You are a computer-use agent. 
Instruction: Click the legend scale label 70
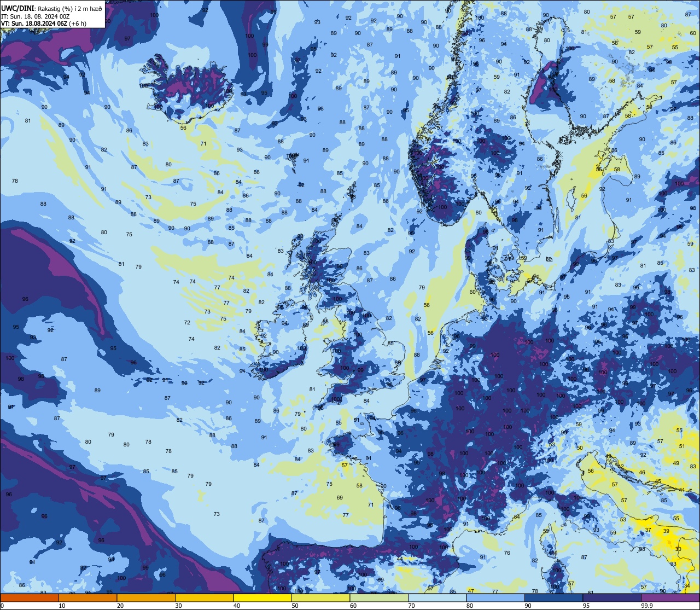click(411, 606)
